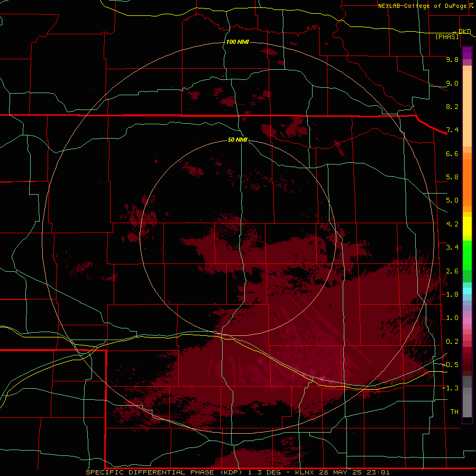The height and width of the screenshot is (476, 476).
Task: Click the 3.4 color scale value
Action: 452,248
